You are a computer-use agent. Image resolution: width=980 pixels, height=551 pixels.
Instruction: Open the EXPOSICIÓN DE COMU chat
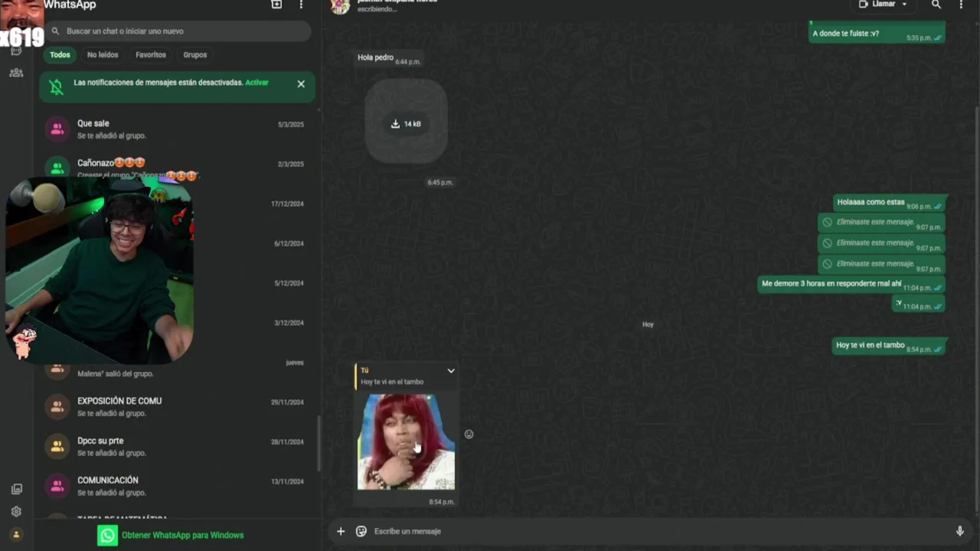[x=178, y=406]
